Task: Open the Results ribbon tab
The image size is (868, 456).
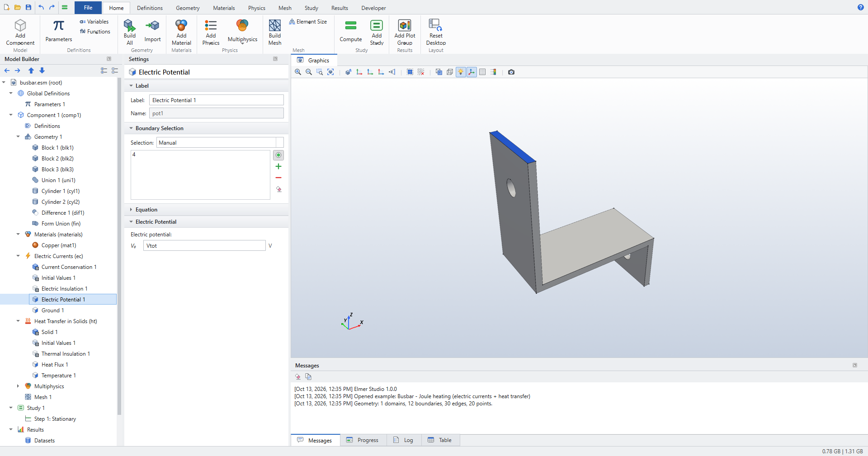Action: tap(340, 8)
